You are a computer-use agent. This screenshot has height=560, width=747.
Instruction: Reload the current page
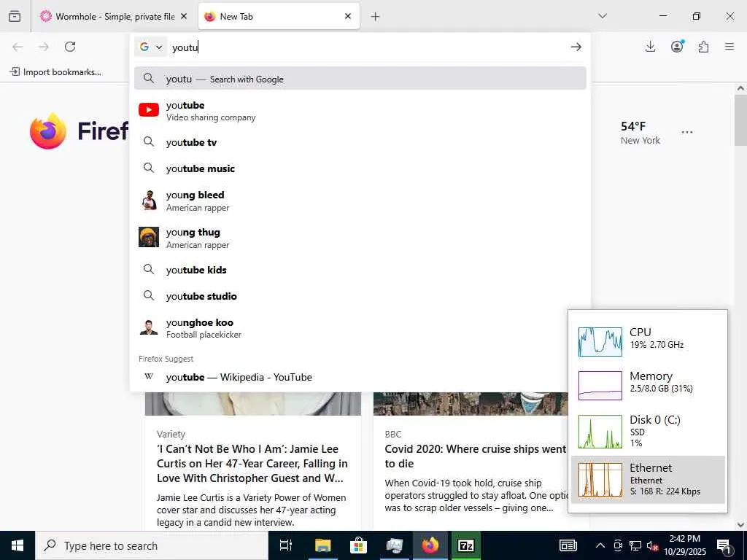coord(70,47)
